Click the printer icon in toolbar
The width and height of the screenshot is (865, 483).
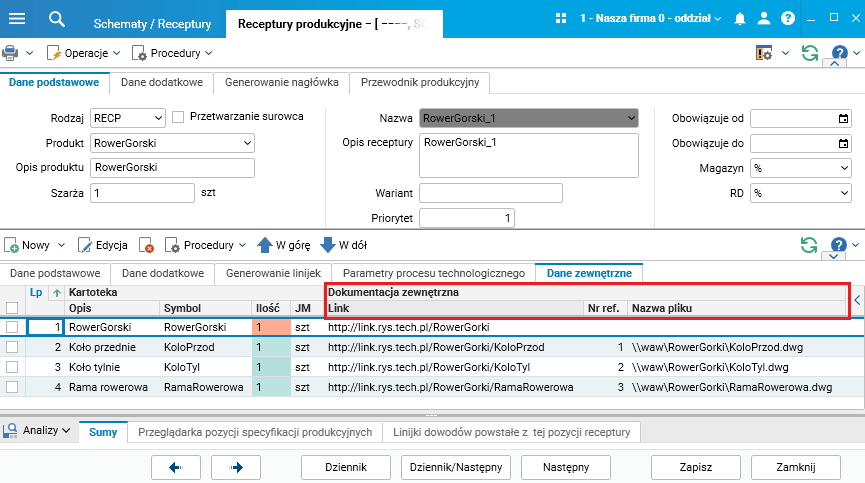pos(10,52)
